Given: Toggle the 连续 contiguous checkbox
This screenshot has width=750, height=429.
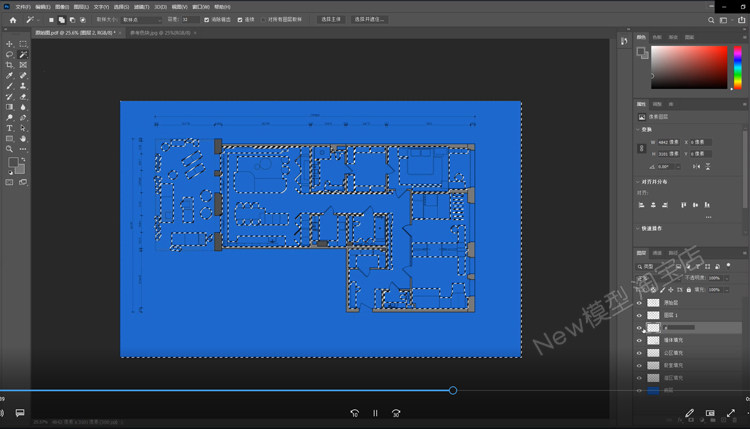Looking at the screenshot, I should coord(239,19).
